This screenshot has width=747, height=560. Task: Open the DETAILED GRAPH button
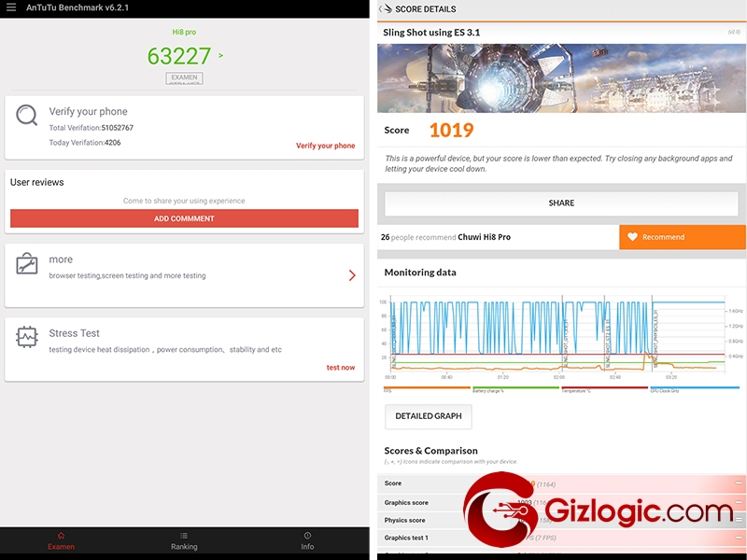[429, 416]
